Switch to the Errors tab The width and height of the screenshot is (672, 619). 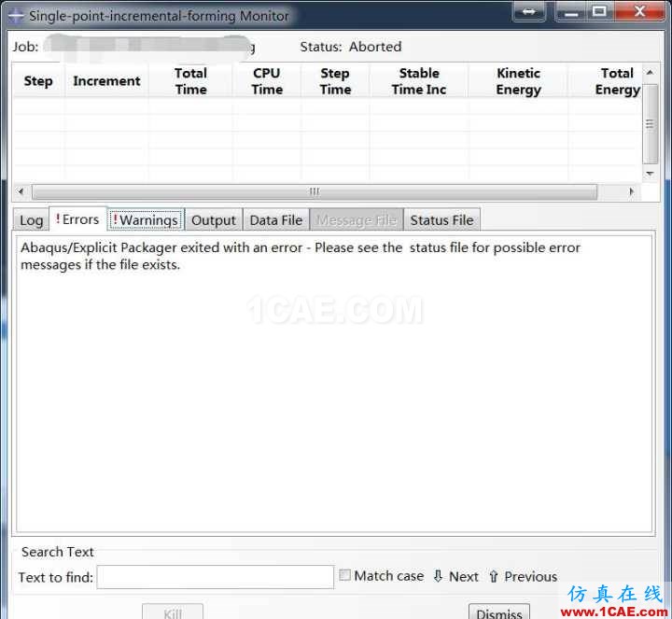(77, 219)
